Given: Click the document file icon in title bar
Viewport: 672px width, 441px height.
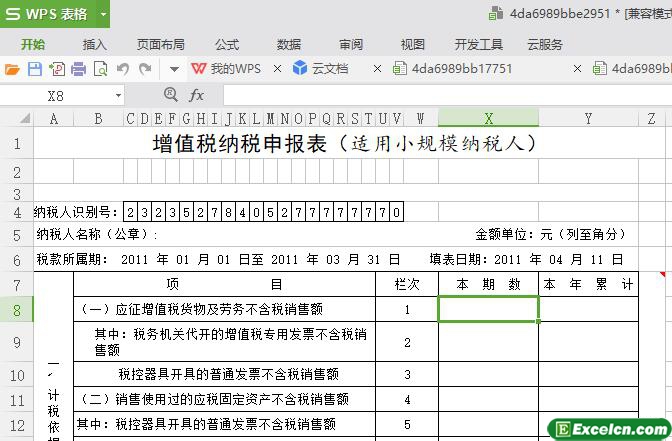Looking at the screenshot, I should tap(496, 13).
